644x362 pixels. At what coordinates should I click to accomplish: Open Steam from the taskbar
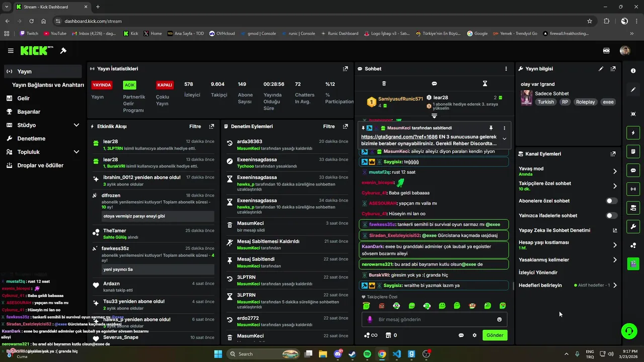pyautogui.click(x=352, y=354)
